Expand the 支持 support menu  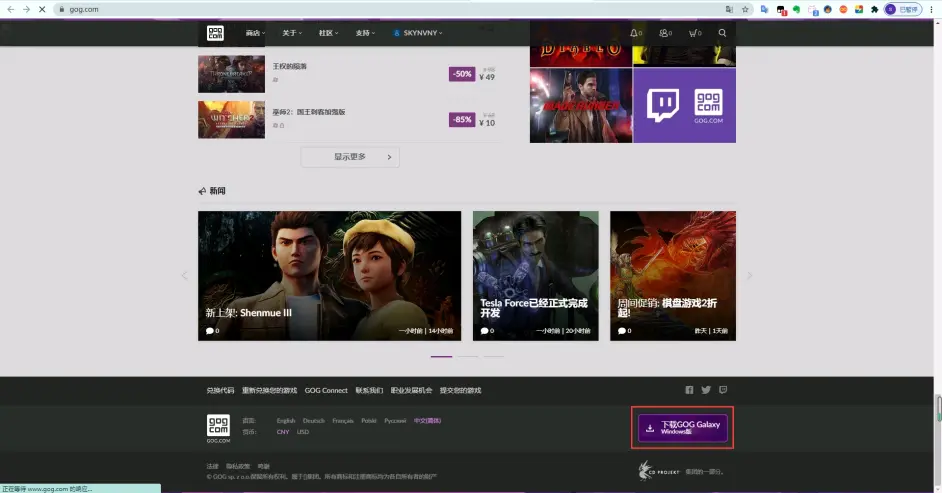(x=365, y=33)
